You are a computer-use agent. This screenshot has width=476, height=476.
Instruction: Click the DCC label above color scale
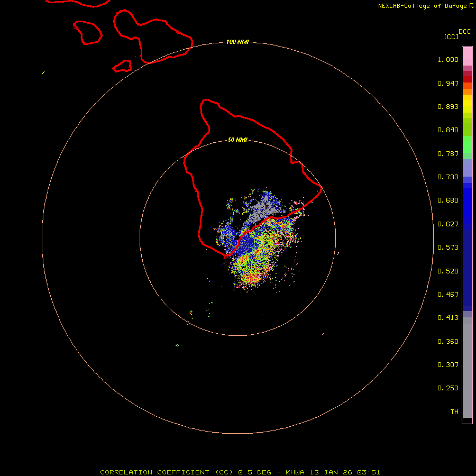point(464,32)
